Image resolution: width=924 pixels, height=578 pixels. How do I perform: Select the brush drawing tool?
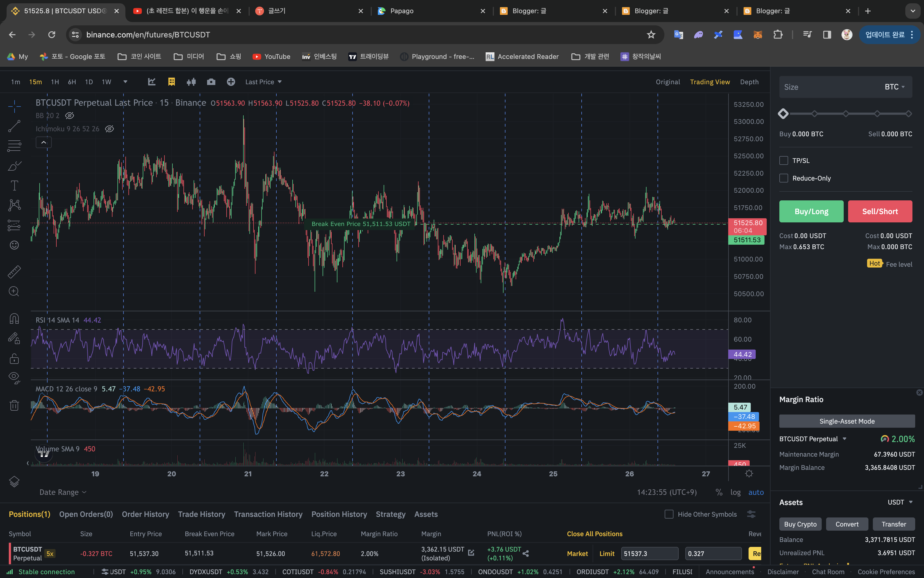[15, 166]
